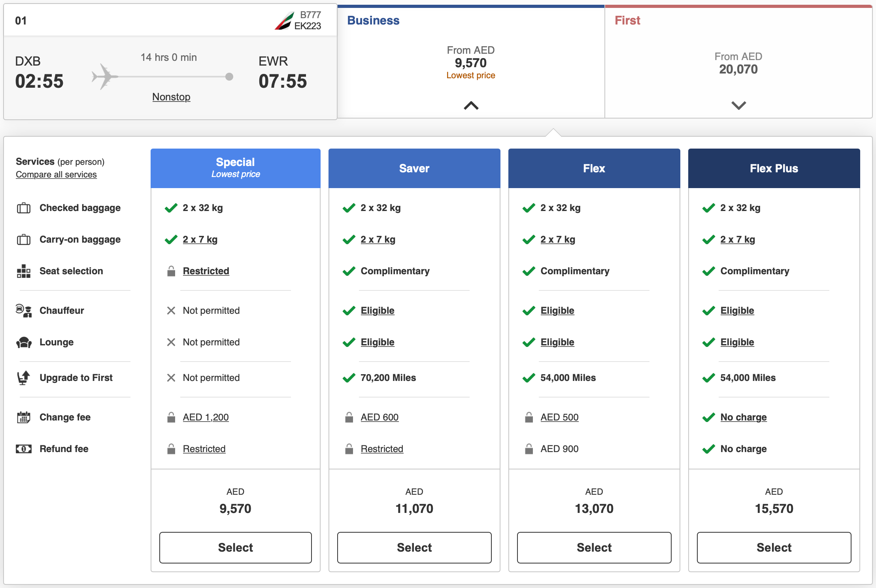Click the lock icon next to AED 1,200
The height and width of the screenshot is (588, 876).
point(171,417)
